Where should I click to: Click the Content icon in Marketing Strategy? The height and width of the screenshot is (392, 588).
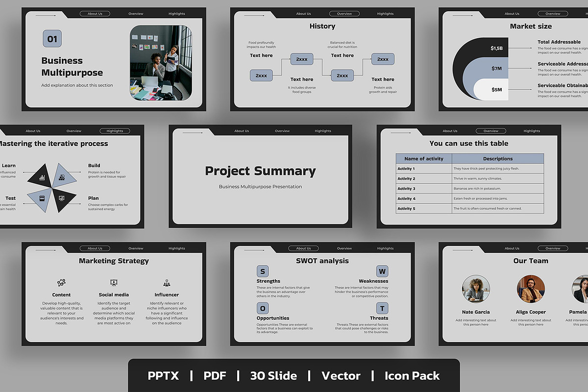coord(61,283)
